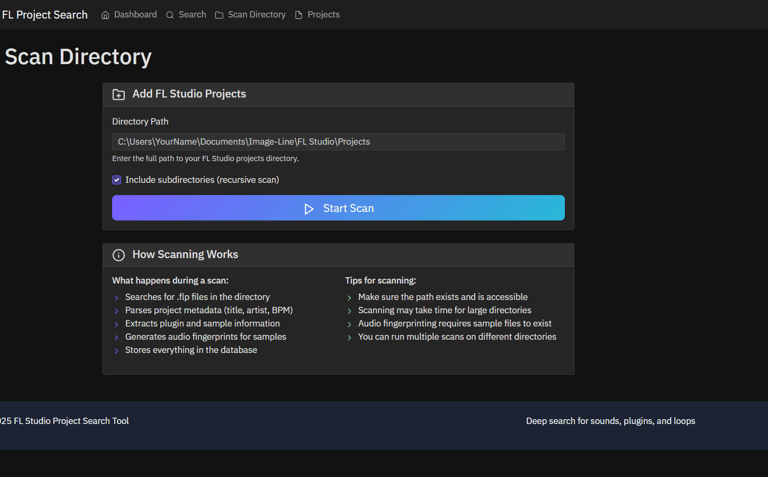768x477 pixels.
Task: Click the chevron before Parses project metadata
Action: click(117, 311)
